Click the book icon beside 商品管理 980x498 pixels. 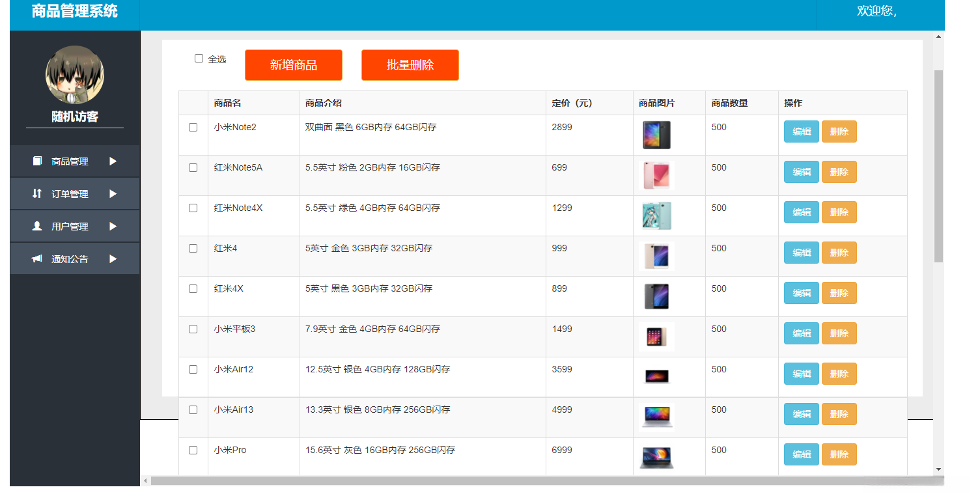[37, 161]
